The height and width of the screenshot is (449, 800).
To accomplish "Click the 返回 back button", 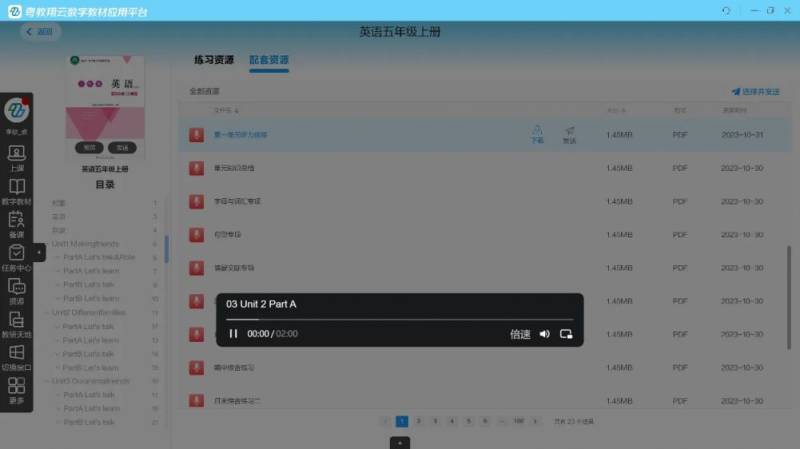I will pyautogui.click(x=40, y=31).
